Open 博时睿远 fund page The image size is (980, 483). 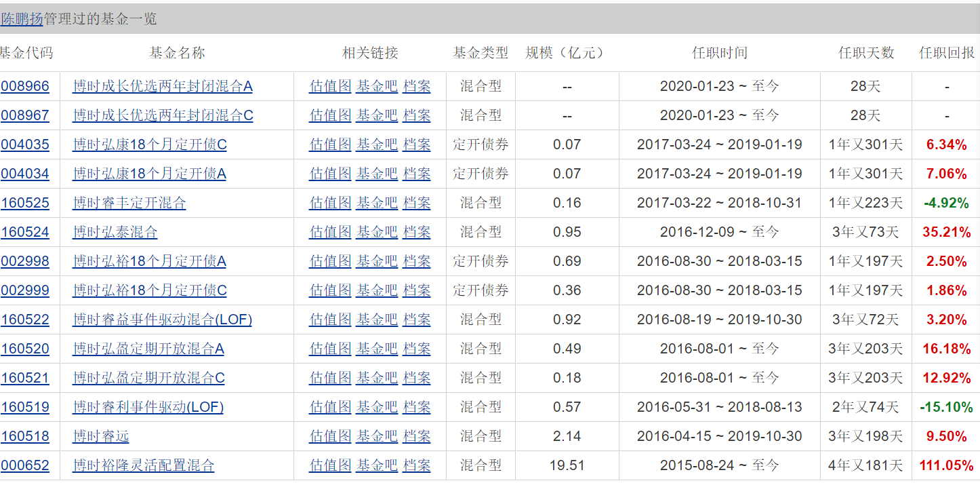coord(101,436)
